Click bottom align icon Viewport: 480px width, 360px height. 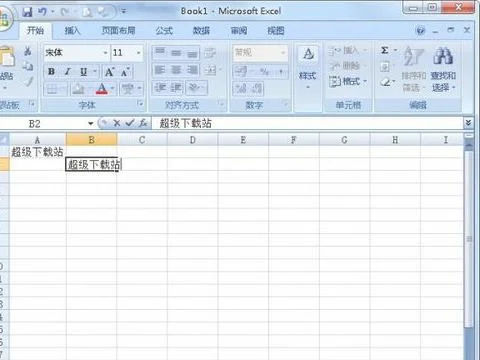point(192,52)
